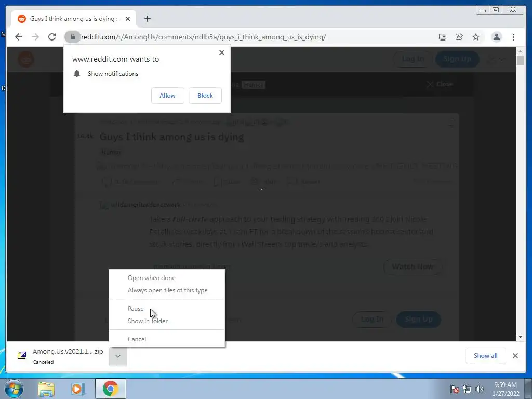Bookmark this page with the star icon

tap(476, 37)
